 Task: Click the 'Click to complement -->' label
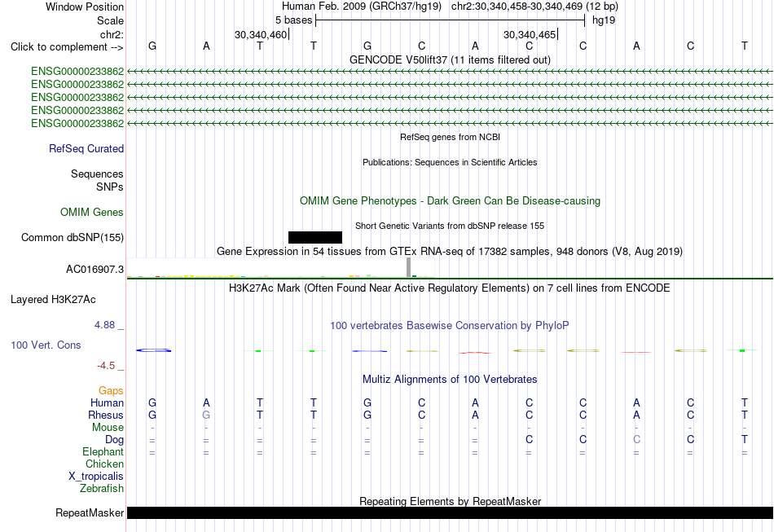[x=67, y=47]
